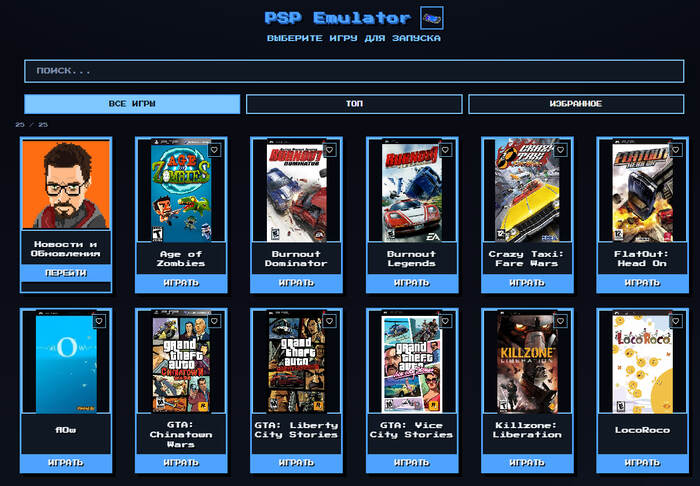This screenshot has height=486, width=700.
Task: Click the Age of Zombies cover art
Action: pyautogui.click(x=181, y=191)
